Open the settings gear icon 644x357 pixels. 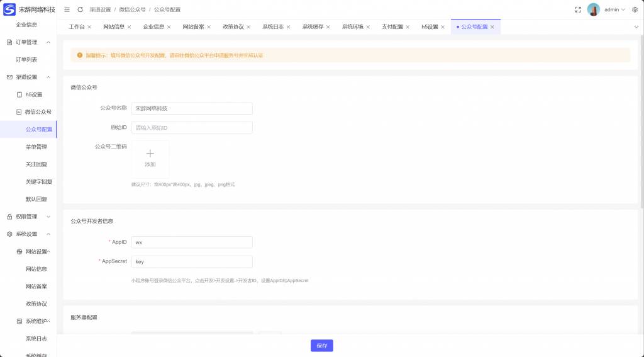[x=635, y=9]
